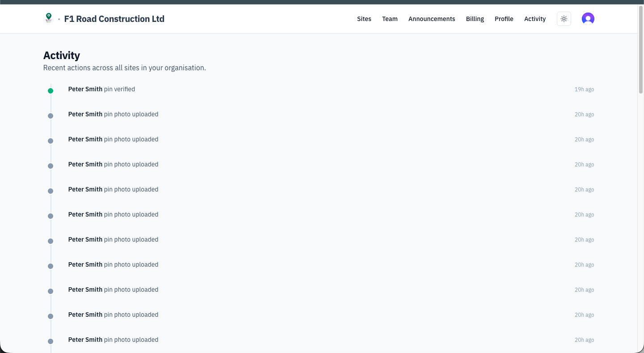Open the Sites navigation item
The width and height of the screenshot is (644, 353).
[x=364, y=19]
